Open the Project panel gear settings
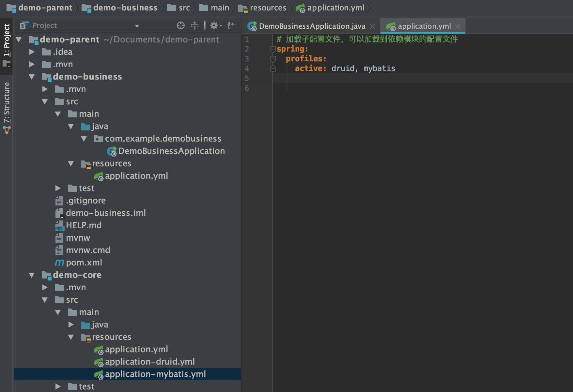The width and height of the screenshot is (573, 392). (216, 25)
